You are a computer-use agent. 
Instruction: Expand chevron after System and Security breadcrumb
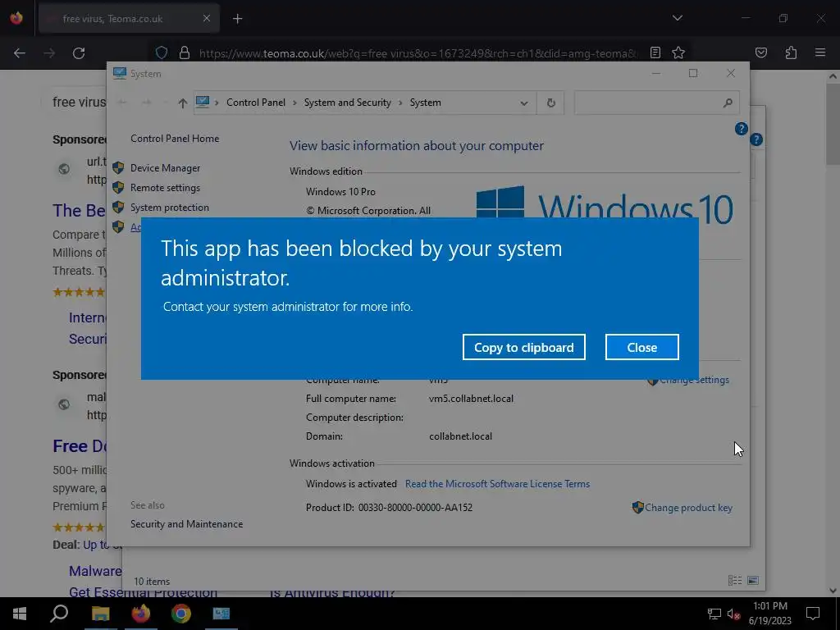coord(400,103)
